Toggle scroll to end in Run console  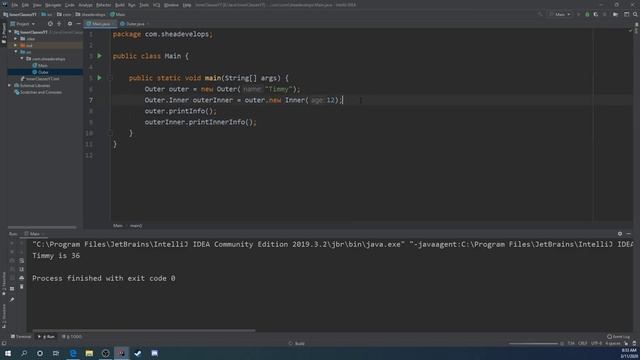point(22,269)
